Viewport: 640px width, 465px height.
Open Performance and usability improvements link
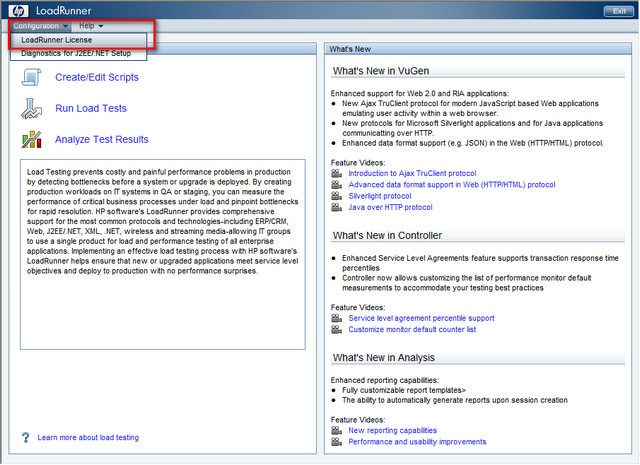(x=417, y=442)
